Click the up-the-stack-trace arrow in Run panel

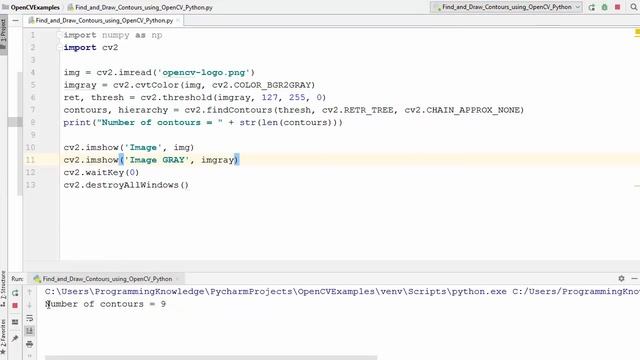[29, 292]
